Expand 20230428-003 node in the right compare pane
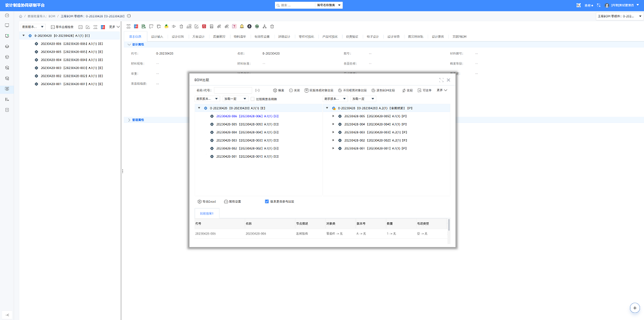The height and width of the screenshot is (320, 644). [334, 132]
